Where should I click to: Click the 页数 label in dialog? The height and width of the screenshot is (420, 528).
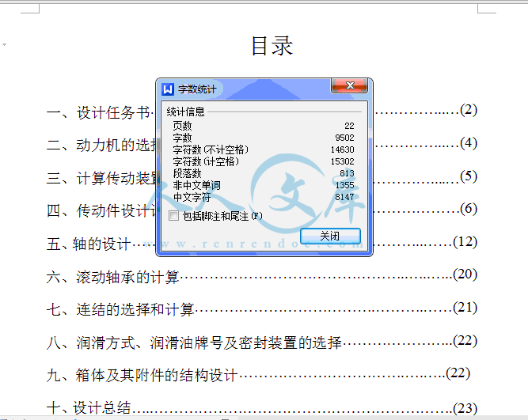tap(182, 126)
